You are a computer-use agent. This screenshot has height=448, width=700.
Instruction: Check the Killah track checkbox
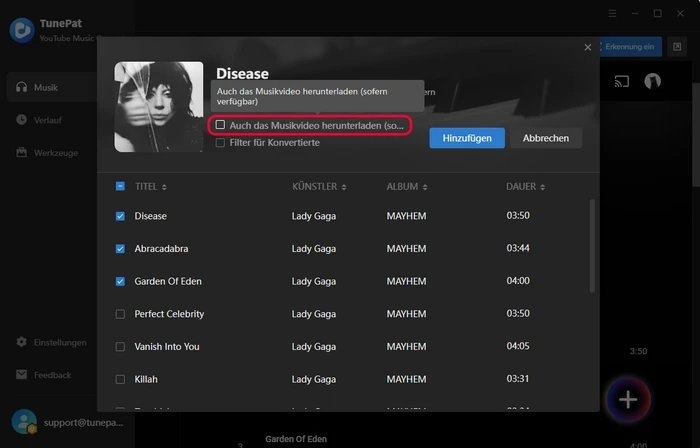click(120, 379)
